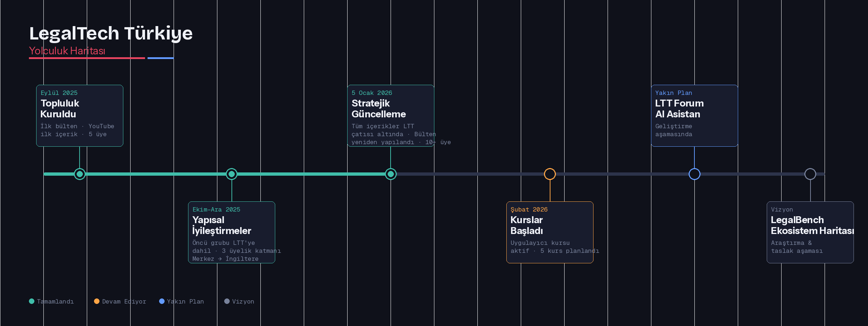Click the gray Vizyon legend dot

(x=227, y=301)
